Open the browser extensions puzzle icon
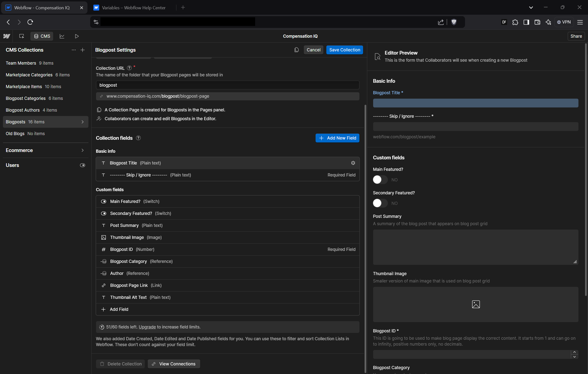 (x=515, y=22)
